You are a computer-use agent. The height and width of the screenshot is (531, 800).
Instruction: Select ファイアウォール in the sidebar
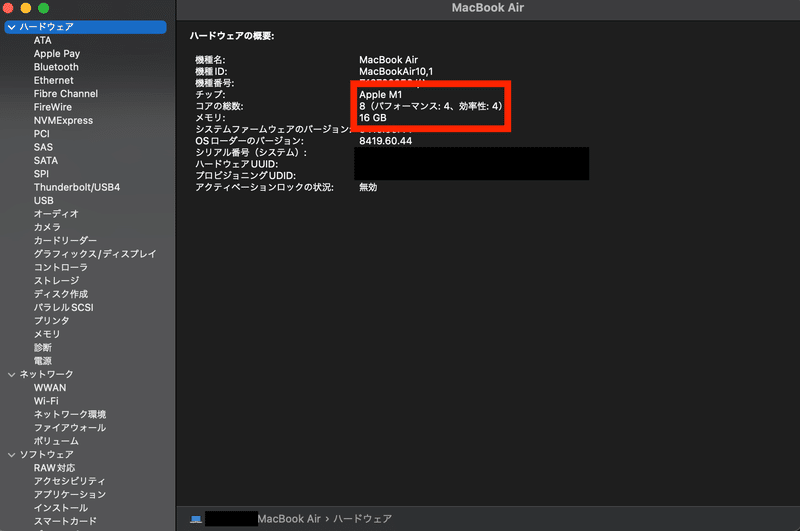click(70, 428)
